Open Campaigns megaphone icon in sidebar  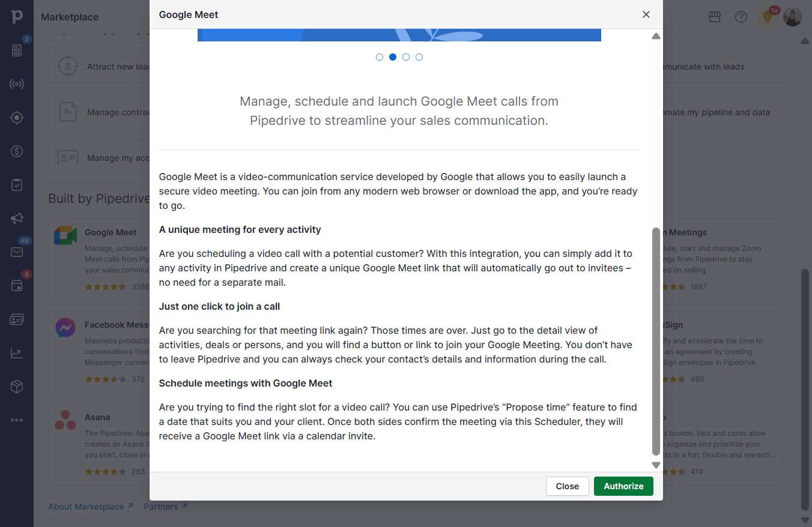17,218
